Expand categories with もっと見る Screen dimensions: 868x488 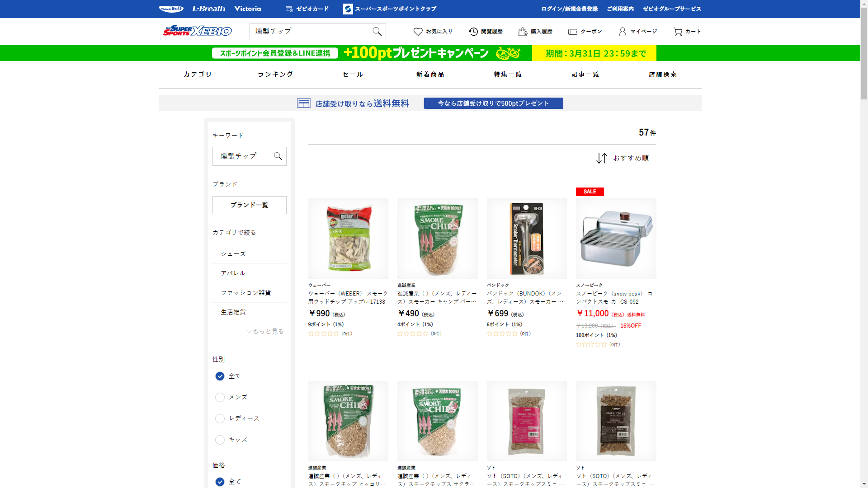click(x=265, y=332)
